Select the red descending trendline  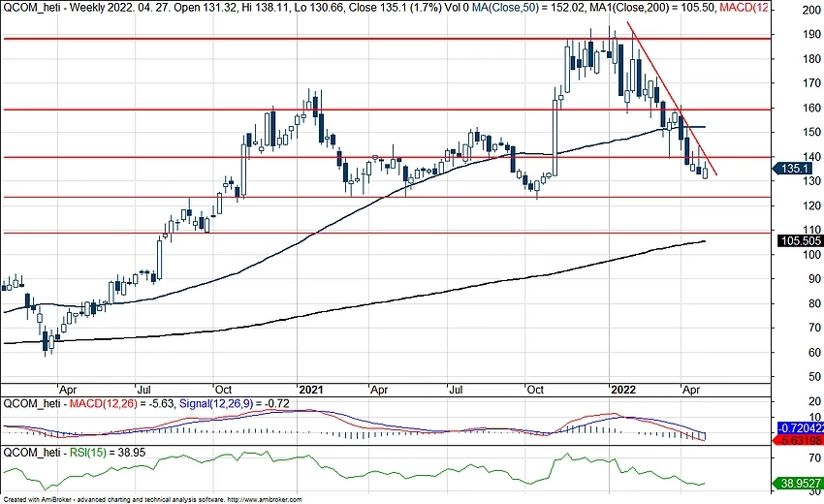pyautogui.click(x=672, y=98)
